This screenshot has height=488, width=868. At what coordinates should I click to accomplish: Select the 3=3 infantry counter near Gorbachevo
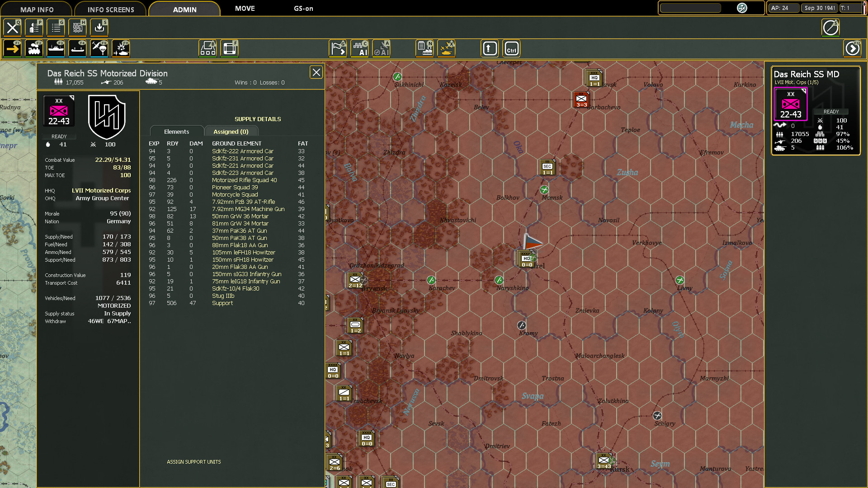click(581, 100)
